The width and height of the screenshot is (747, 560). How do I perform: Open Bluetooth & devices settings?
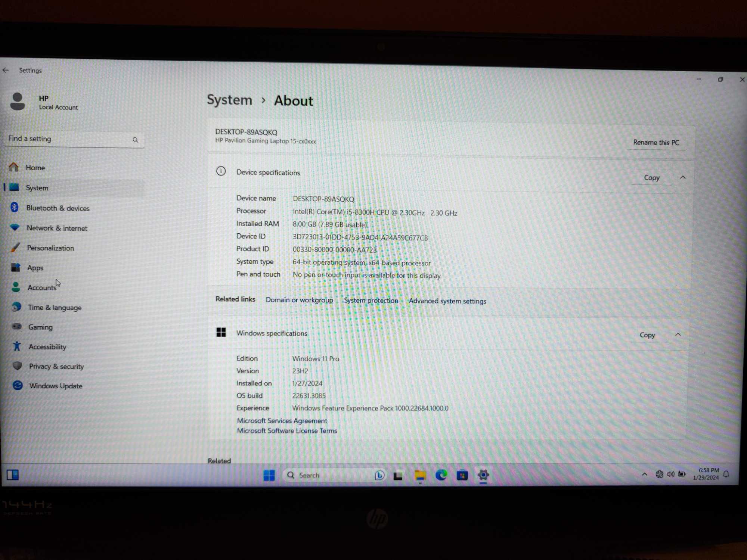coord(59,208)
